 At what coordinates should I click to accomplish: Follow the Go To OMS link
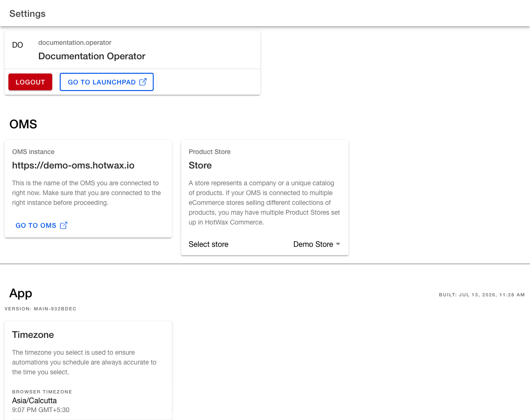tap(42, 225)
